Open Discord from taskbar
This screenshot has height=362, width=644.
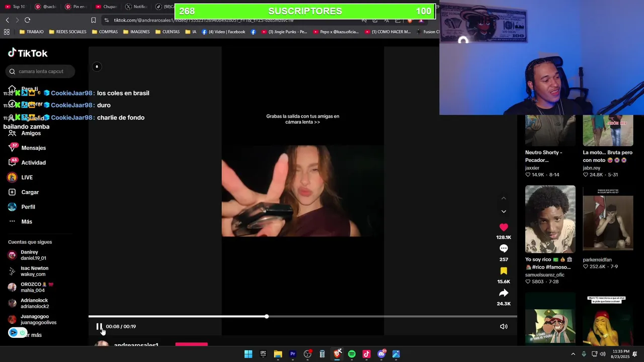point(381,354)
